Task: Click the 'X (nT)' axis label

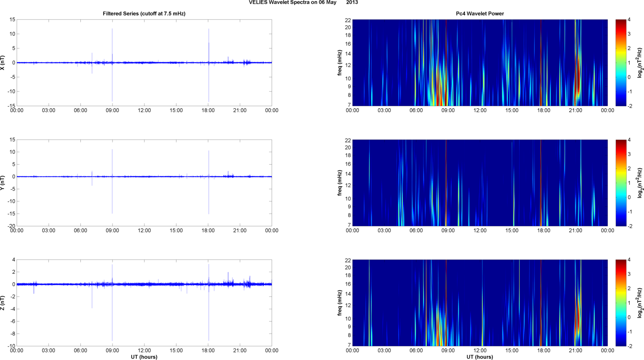Action: 3,63
